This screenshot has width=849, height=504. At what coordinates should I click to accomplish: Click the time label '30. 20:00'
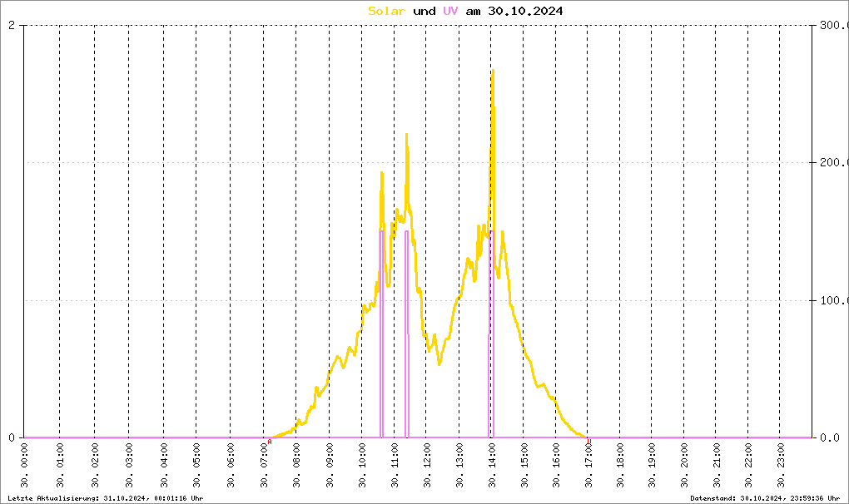coord(684,466)
